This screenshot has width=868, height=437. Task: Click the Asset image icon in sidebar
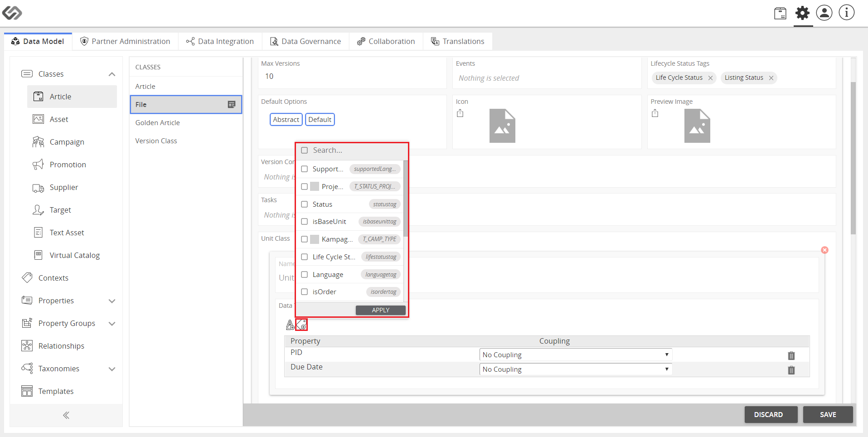(x=39, y=119)
